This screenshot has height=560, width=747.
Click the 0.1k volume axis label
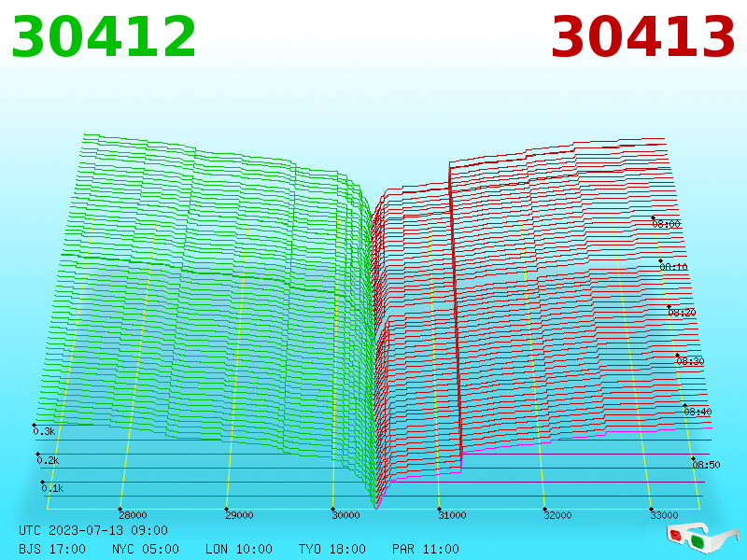(52, 488)
